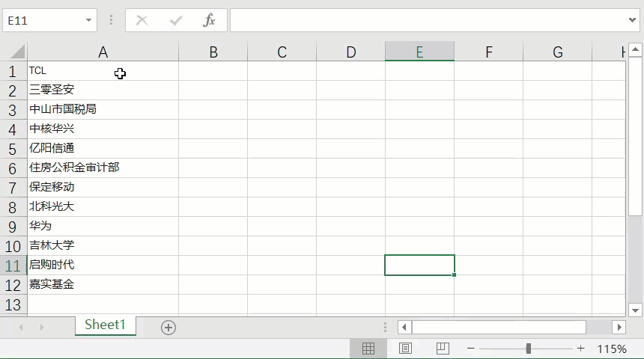Select row 11 header
The height and width of the screenshot is (359, 644).
point(13,266)
